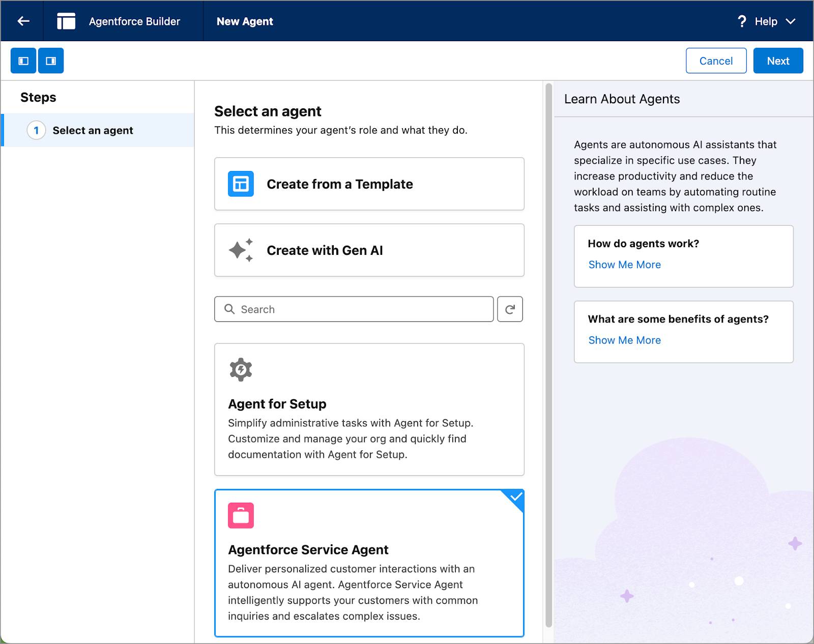
Task: Click the Help label text
Action: pyautogui.click(x=766, y=21)
